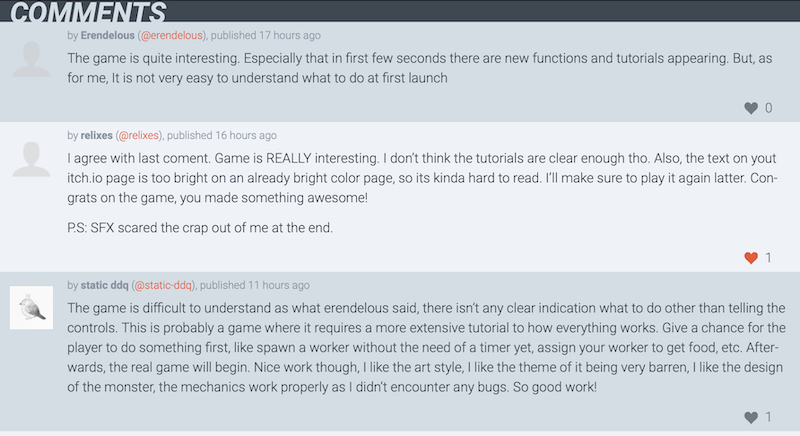
Task: Click the relixes author name
Action: 96,135
